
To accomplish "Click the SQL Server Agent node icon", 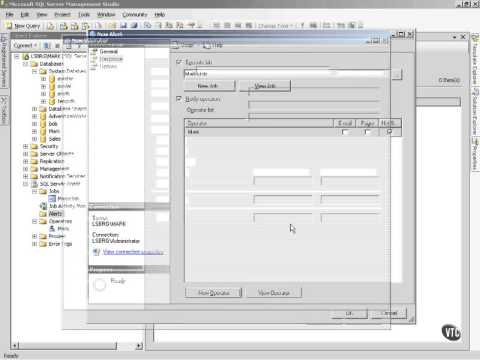I will [34, 184].
